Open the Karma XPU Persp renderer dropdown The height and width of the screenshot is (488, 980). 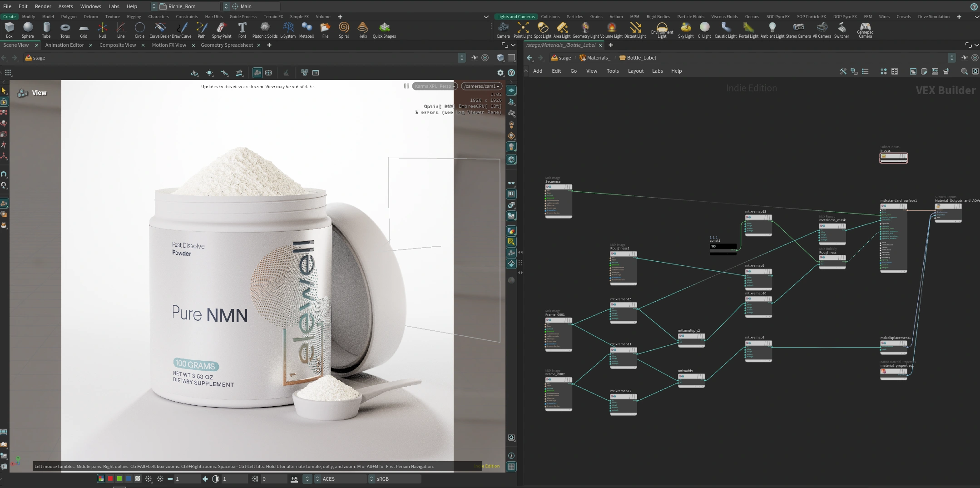435,86
